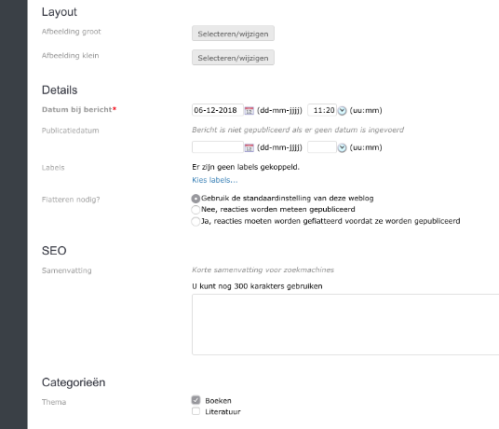The image size is (499, 429).
Task: Open time picker for Publicatiedatum
Action: point(342,148)
